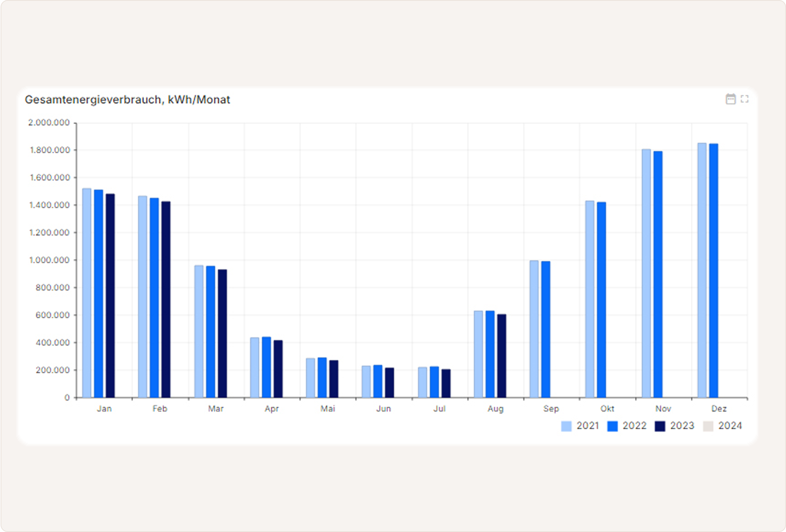Enable the greyed-out 2024 legend series

(x=729, y=425)
